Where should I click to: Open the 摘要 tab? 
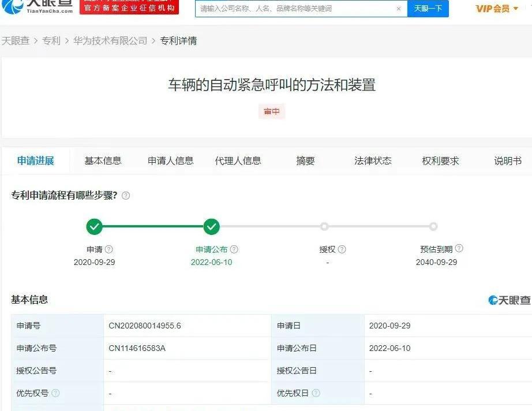(x=305, y=160)
